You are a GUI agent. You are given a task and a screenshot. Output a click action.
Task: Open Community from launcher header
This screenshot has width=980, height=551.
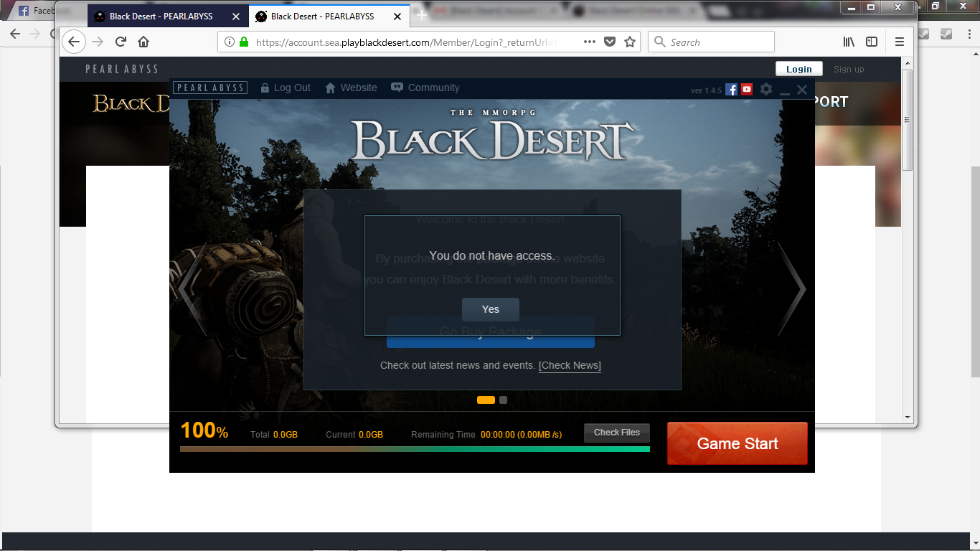(425, 88)
